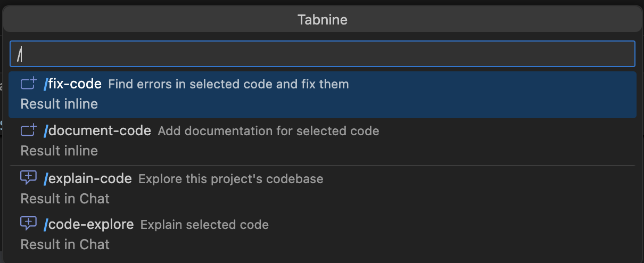Click "Result inline" under /fix-code

pos(59,104)
